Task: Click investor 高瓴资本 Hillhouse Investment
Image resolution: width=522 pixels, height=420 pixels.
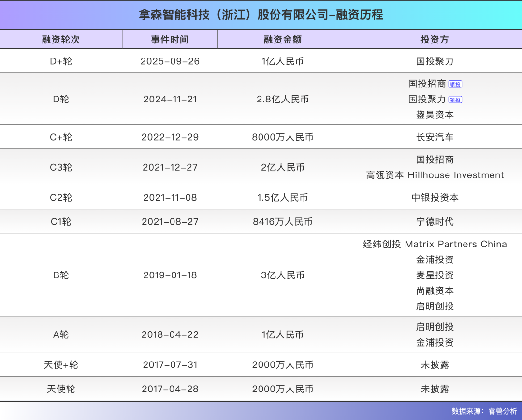Action: [435, 175]
